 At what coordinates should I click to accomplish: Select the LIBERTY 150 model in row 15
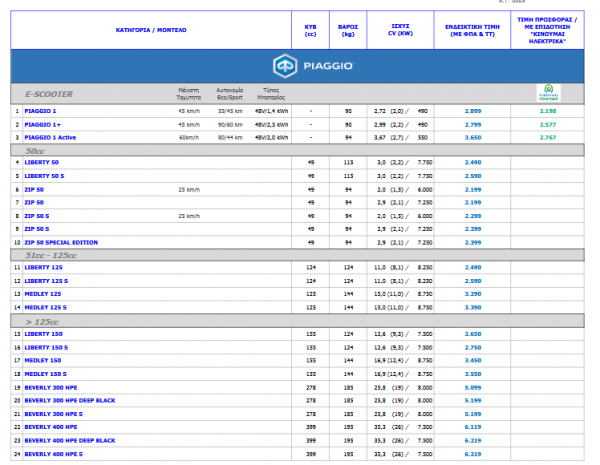pos(43,334)
